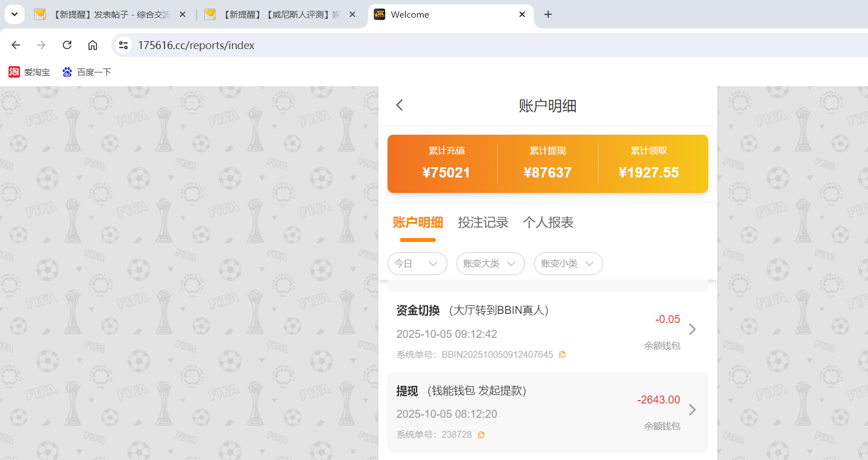This screenshot has height=460, width=868.
Task: Click the site info icon in address bar
Action: coord(123,45)
